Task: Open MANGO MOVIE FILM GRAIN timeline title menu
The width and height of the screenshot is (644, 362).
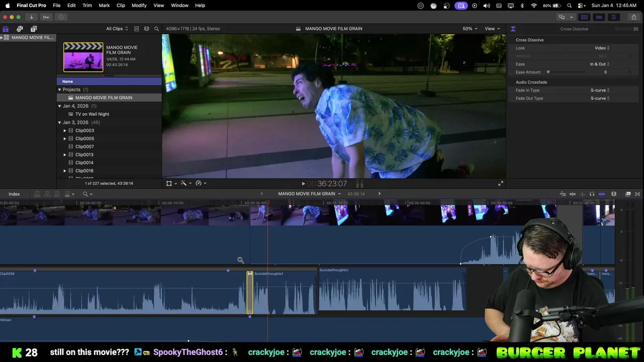Action: (x=309, y=194)
